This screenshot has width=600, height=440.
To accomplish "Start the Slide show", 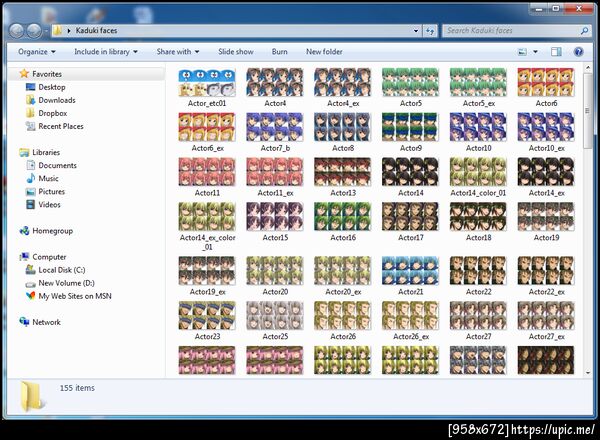I will point(236,52).
